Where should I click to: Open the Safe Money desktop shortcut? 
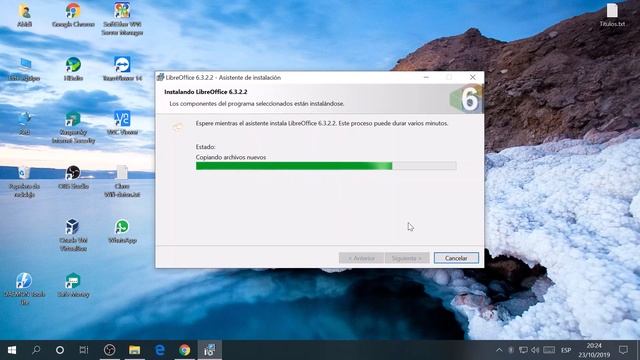pos(73,285)
